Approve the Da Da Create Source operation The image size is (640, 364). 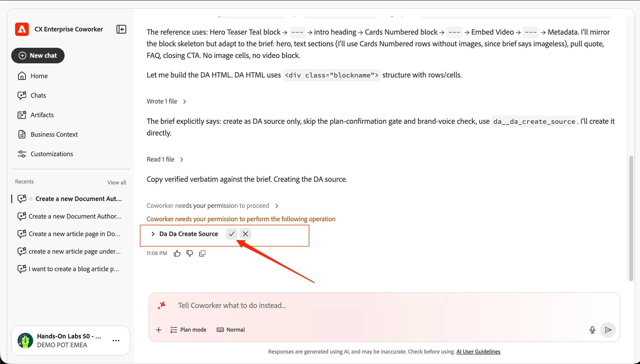[232, 234]
